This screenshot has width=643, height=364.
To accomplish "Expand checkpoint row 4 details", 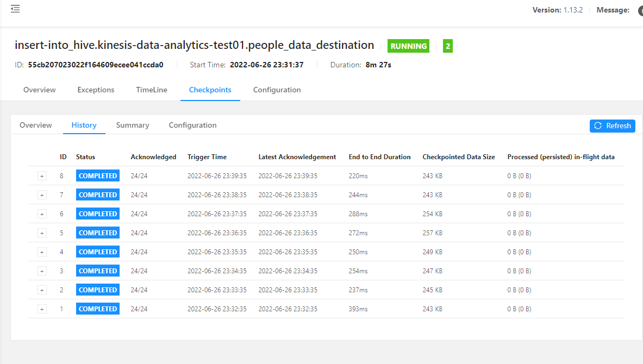I will click(42, 252).
